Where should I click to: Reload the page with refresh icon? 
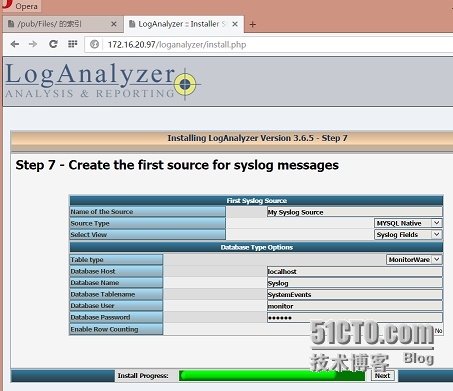(53, 44)
